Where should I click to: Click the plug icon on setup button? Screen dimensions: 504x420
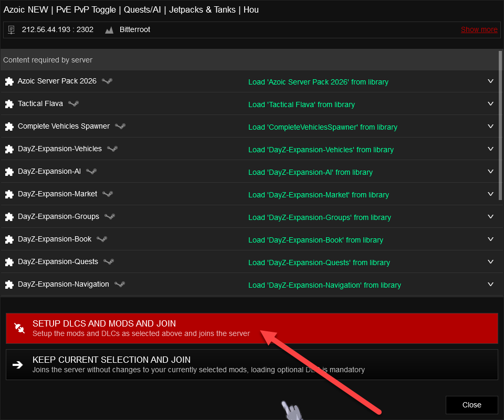pyautogui.click(x=19, y=328)
